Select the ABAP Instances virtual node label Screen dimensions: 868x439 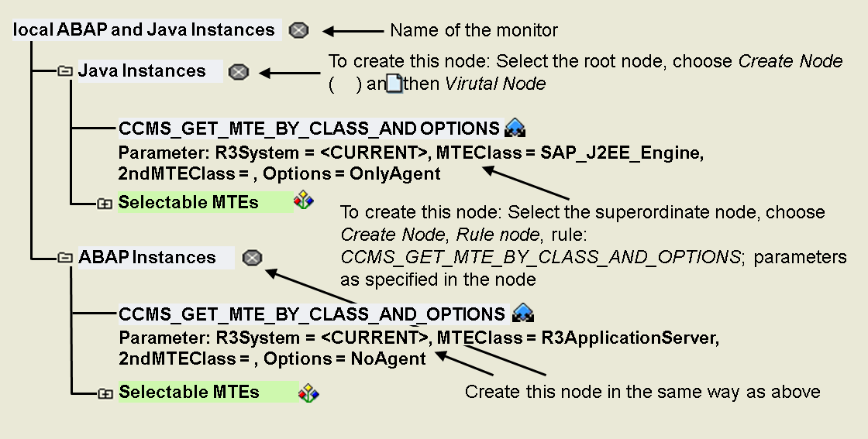click(x=147, y=258)
